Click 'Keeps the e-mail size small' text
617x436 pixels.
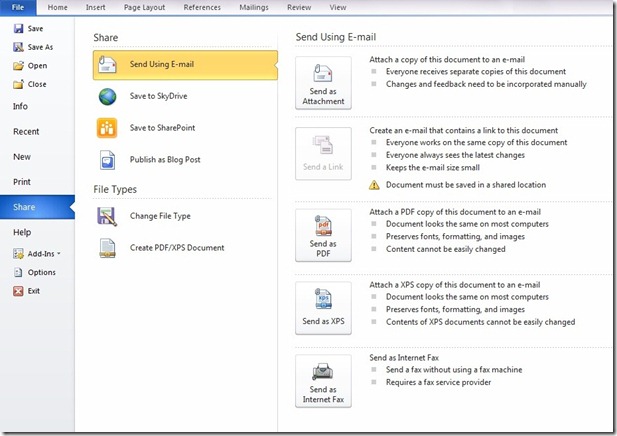click(x=433, y=167)
